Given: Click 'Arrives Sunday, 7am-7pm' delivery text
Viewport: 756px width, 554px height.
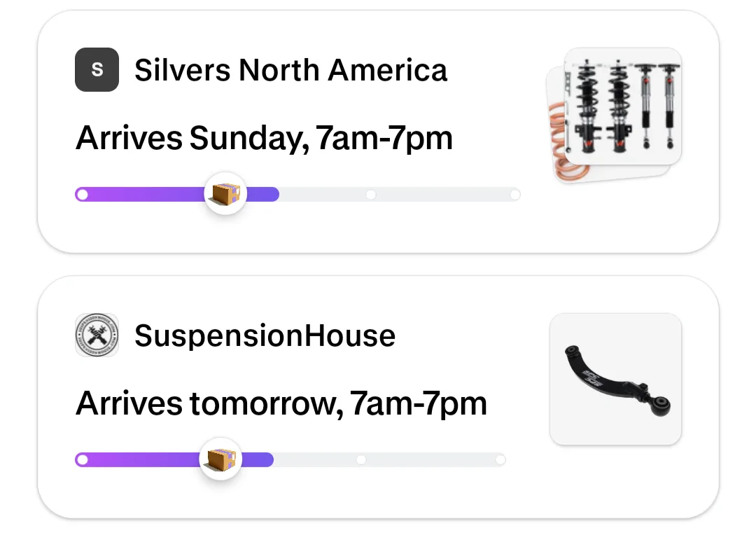Looking at the screenshot, I should coord(264,139).
